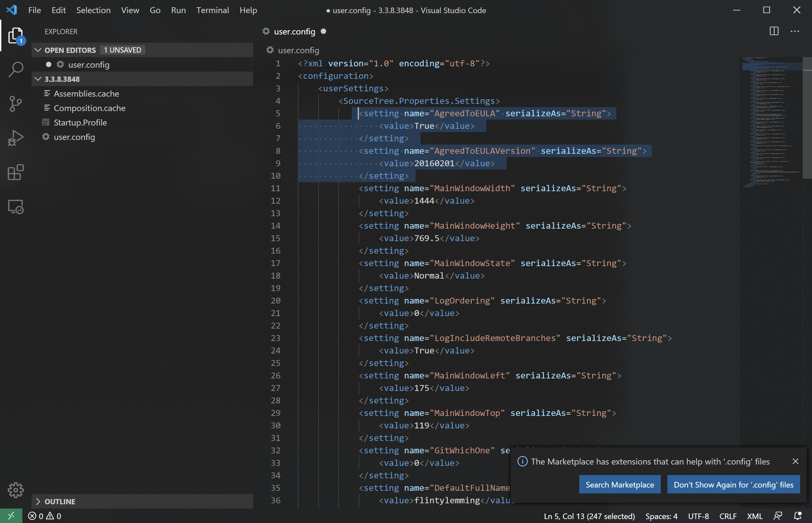Split the editor to the right
812x523 pixels.
(774, 31)
